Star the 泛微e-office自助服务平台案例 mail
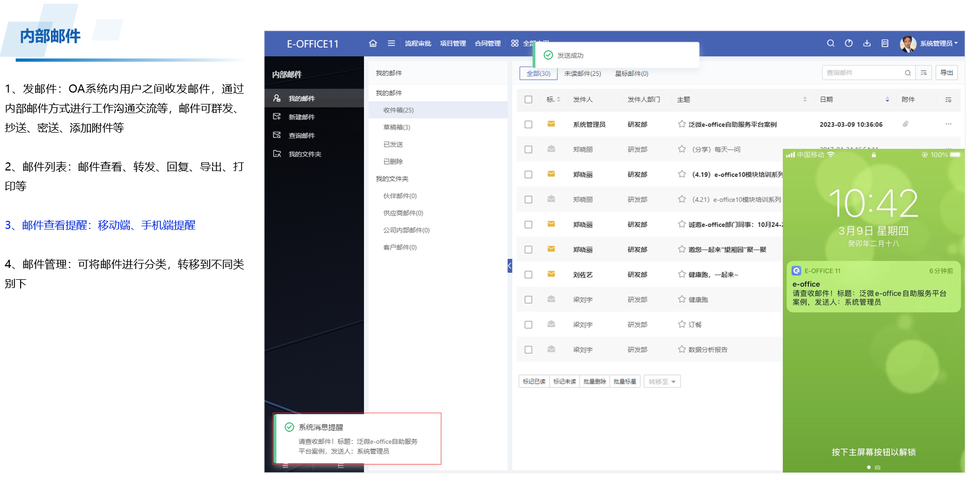 tap(682, 124)
